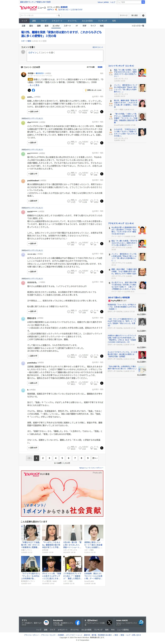Expand 返信21件 replies on yomitoku comment
This screenshot has height=644, width=165.
[x=33, y=383]
